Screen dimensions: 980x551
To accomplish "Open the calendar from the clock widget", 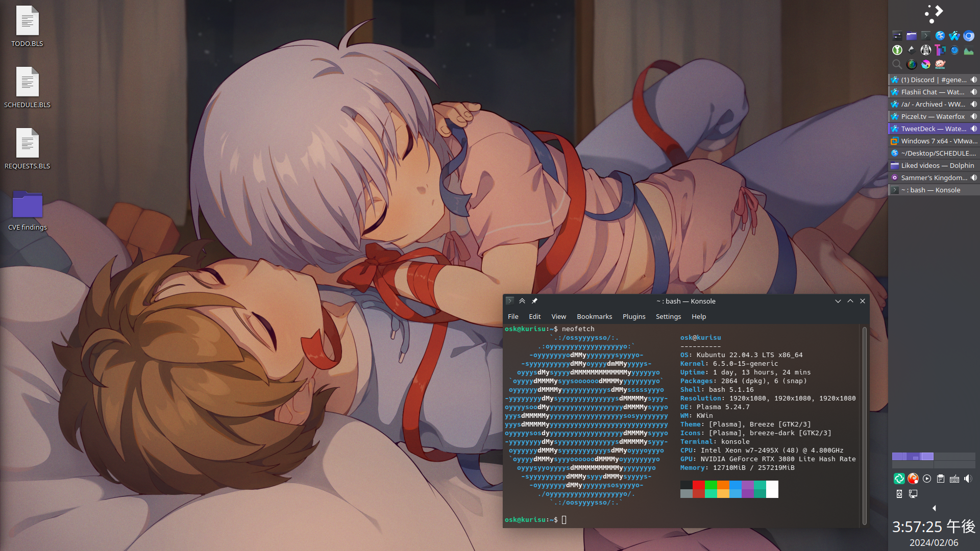I will [x=934, y=533].
